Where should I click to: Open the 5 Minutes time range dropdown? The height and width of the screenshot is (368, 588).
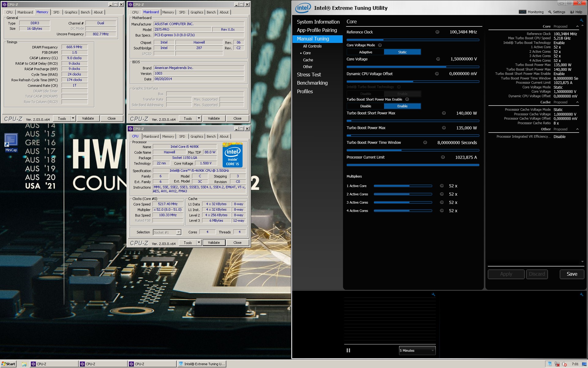[417, 351]
